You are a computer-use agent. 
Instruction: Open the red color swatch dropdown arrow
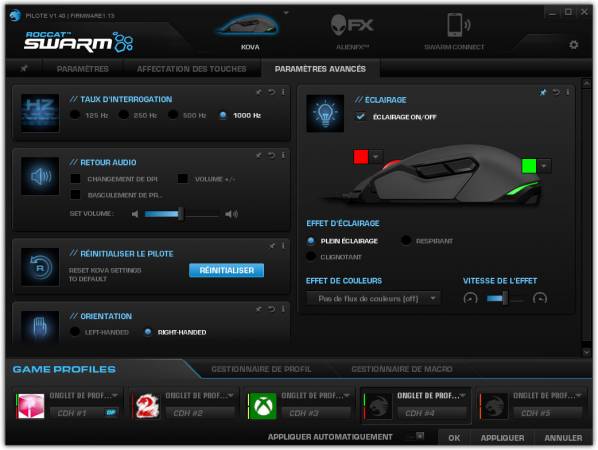click(x=376, y=156)
